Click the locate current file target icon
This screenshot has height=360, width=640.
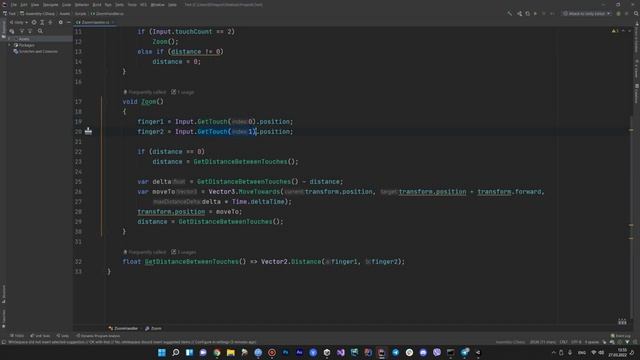coord(34,22)
